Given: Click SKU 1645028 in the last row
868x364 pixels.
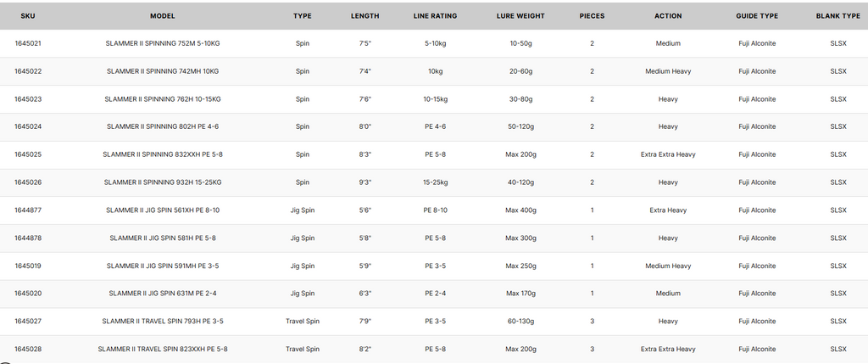Looking at the screenshot, I should click(x=28, y=349).
